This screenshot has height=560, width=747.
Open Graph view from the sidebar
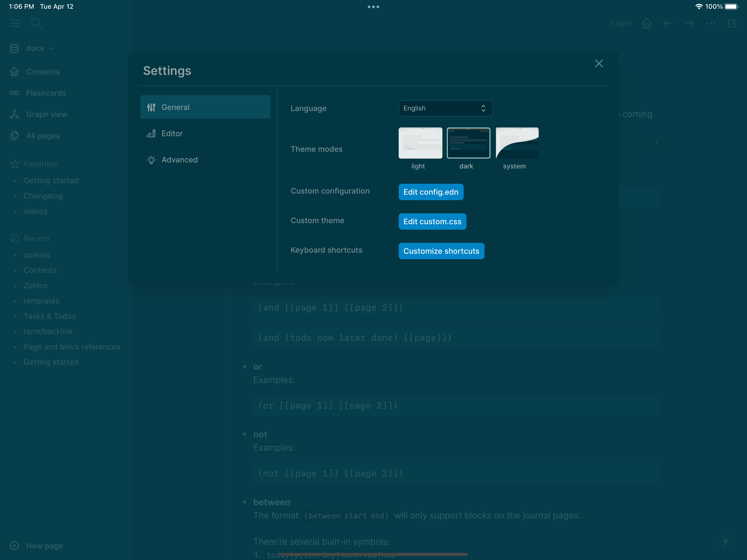(46, 114)
